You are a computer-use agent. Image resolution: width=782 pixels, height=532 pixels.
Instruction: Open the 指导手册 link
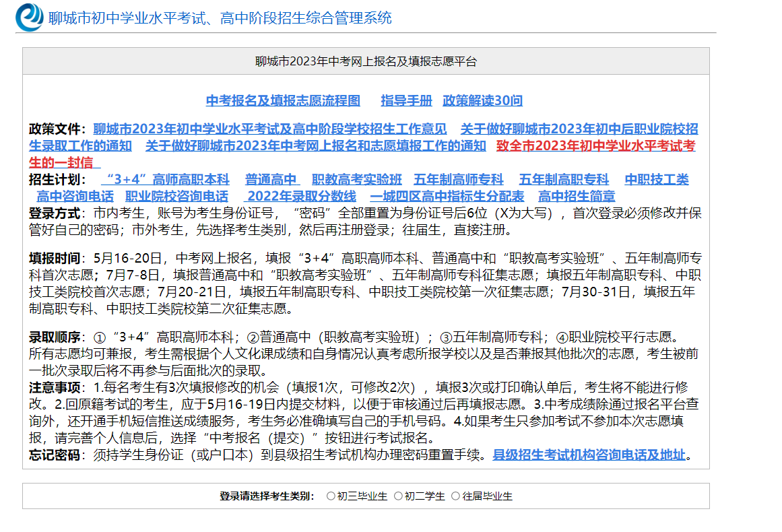406,101
